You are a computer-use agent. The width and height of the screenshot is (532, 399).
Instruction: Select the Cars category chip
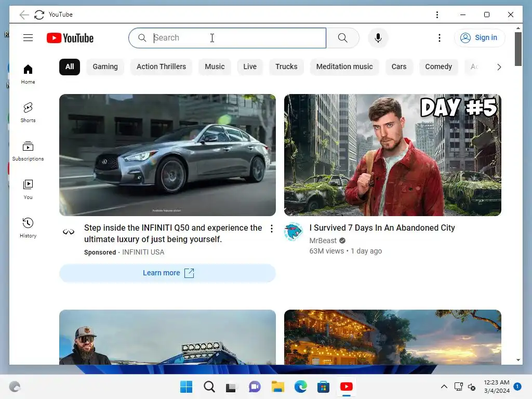(399, 67)
